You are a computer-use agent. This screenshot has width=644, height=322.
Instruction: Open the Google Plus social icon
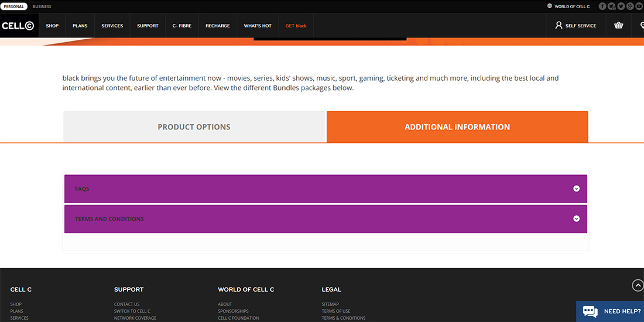coord(630,6)
